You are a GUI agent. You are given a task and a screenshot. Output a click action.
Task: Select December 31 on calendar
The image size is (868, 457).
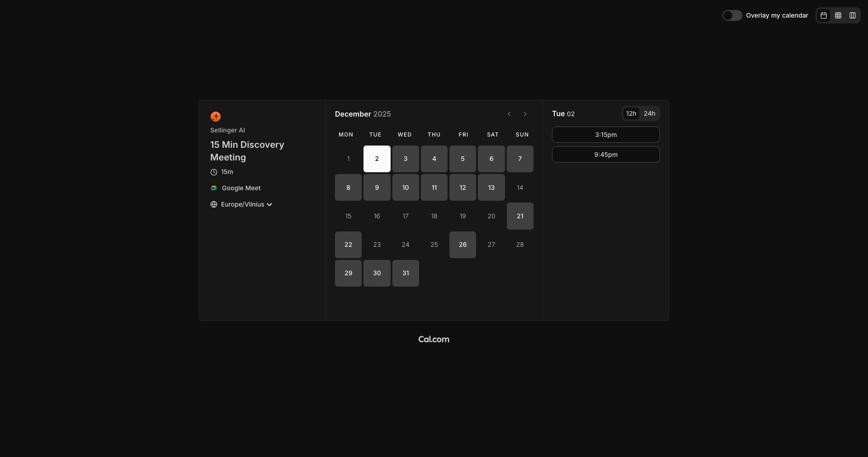point(406,273)
